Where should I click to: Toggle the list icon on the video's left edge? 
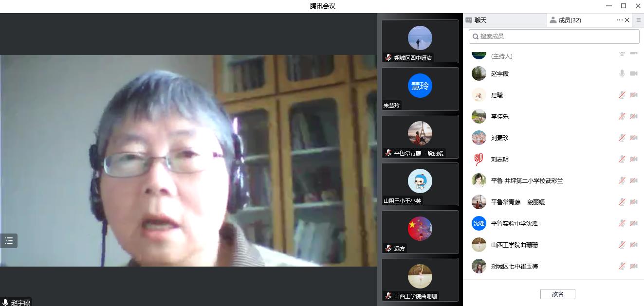[x=9, y=241]
